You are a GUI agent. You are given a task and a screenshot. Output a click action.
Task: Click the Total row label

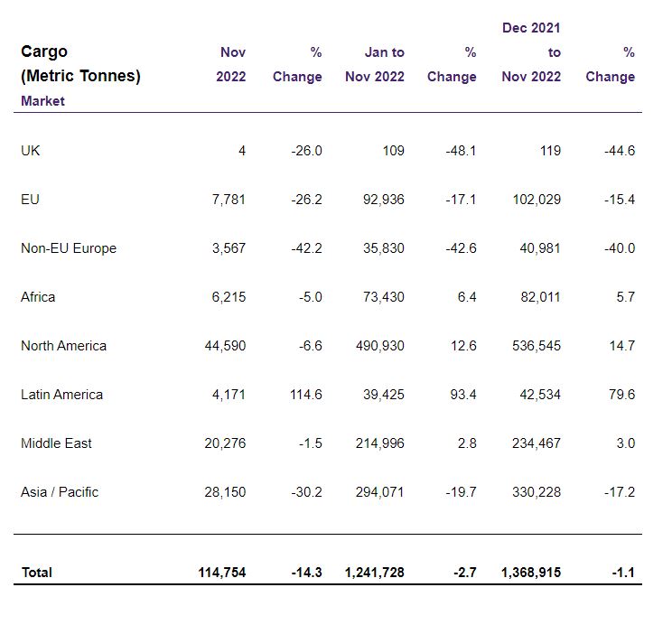pyautogui.click(x=37, y=573)
